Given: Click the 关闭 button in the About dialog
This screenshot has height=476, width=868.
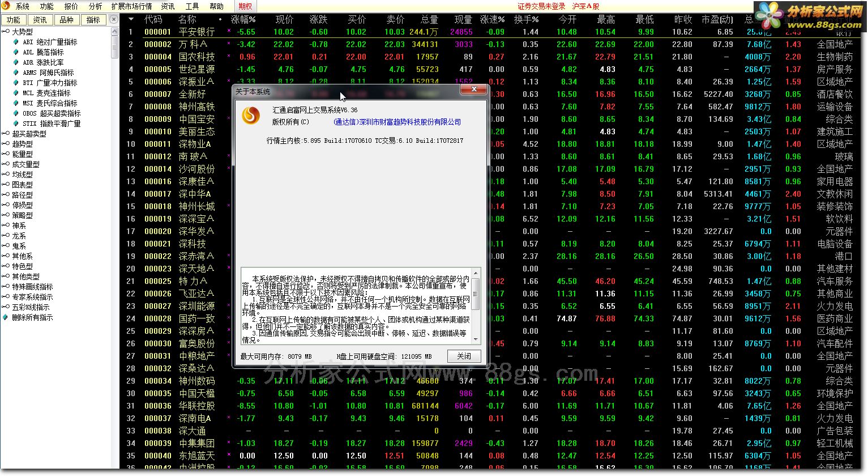Looking at the screenshot, I should coord(464,356).
